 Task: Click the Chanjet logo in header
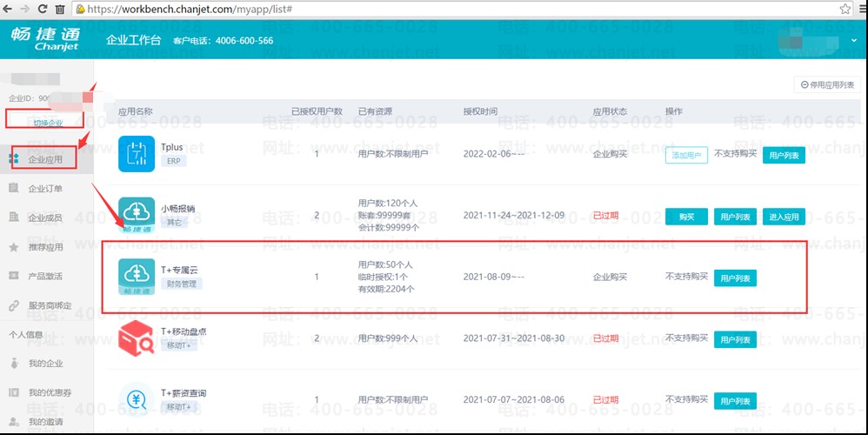tap(45, 39)
